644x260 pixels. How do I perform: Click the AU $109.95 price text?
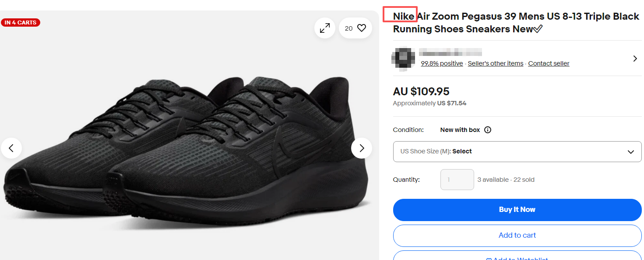coord(421,91)
